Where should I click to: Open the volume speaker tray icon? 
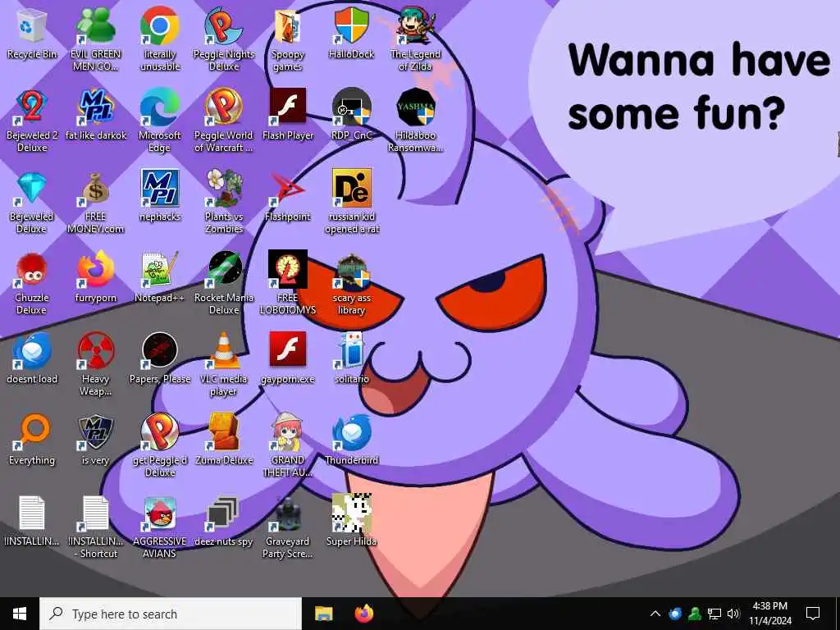(x=734, y=614)
